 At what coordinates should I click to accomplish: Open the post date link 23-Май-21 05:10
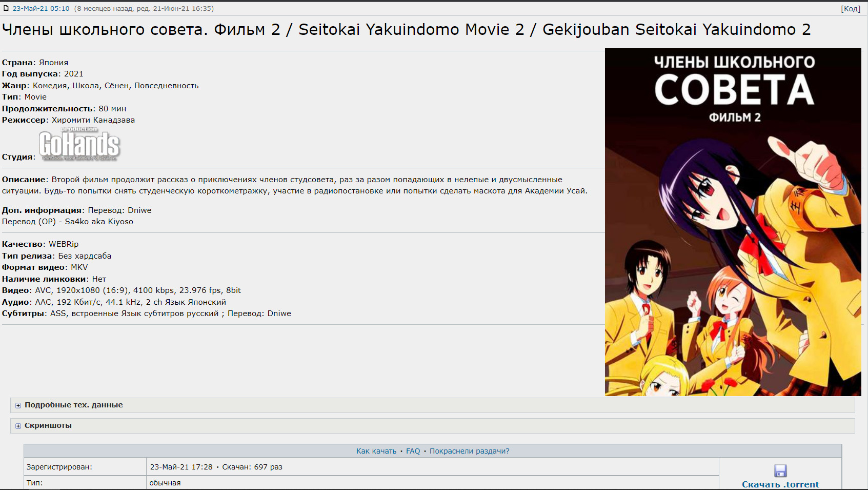(x=41, y=8)
